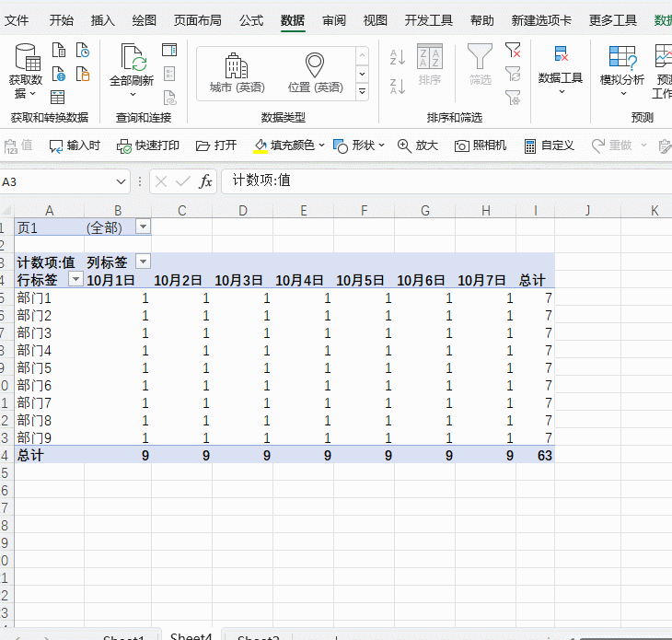Click the From Web data icon
672x640 pixels.
point(59,74)
